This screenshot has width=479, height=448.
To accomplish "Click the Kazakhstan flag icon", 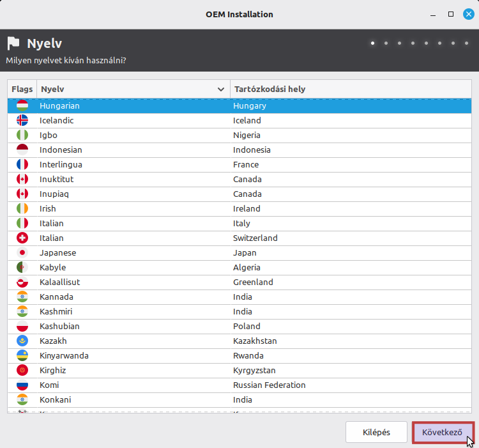I will click(22, 341).
